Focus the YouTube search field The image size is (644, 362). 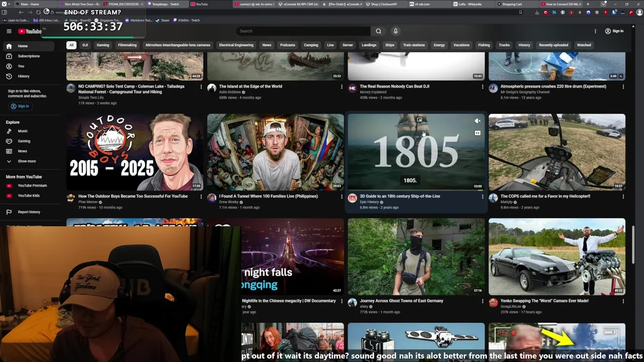tap(303, 31)
